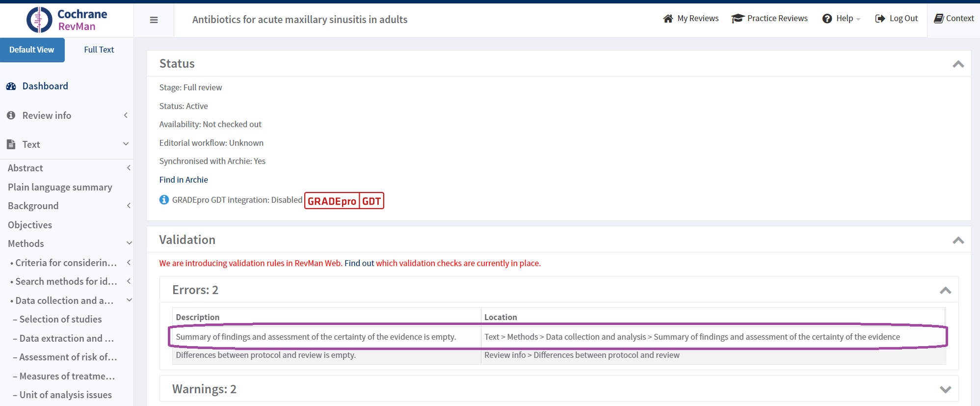This screenshot has height=406, width=980.
Task: Click 'Synchronised with Archie: Yes' text
Action: coord(212,161)
